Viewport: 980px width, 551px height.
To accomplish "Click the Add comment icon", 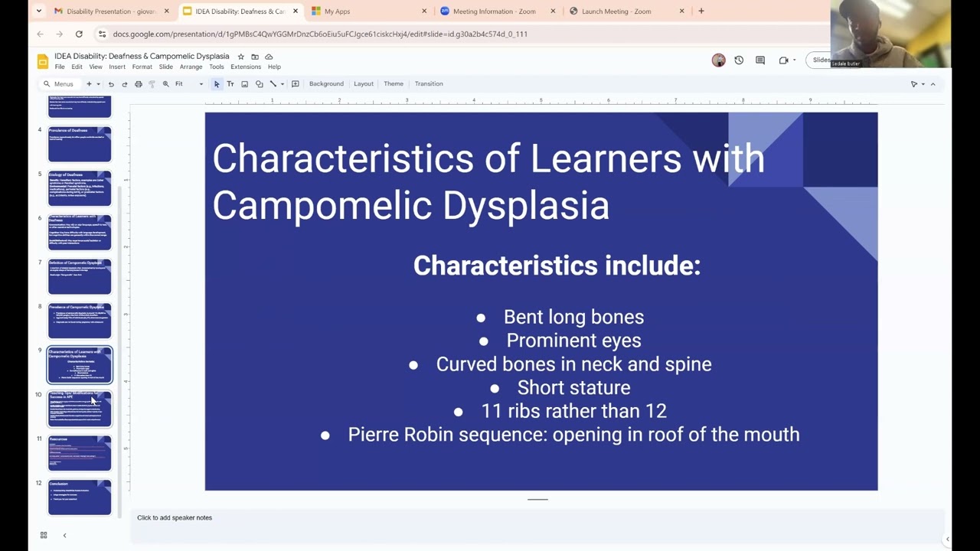I will pyautogui.click(x=295, y=84).
